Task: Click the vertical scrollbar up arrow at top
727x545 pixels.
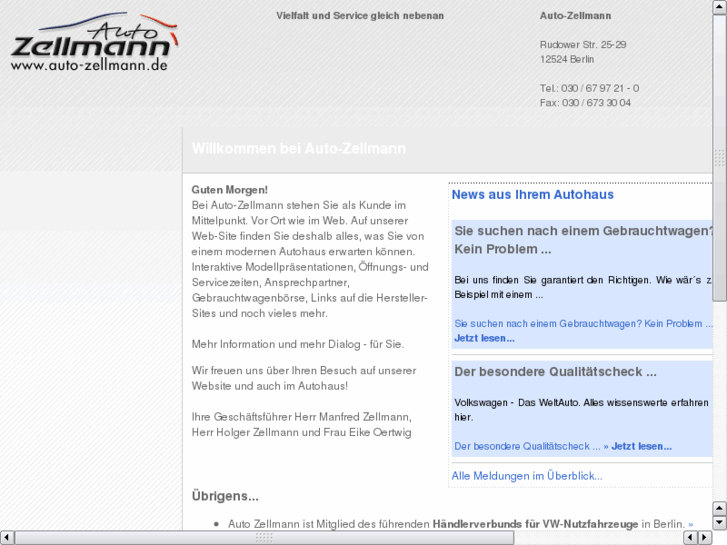Action: 719,7
